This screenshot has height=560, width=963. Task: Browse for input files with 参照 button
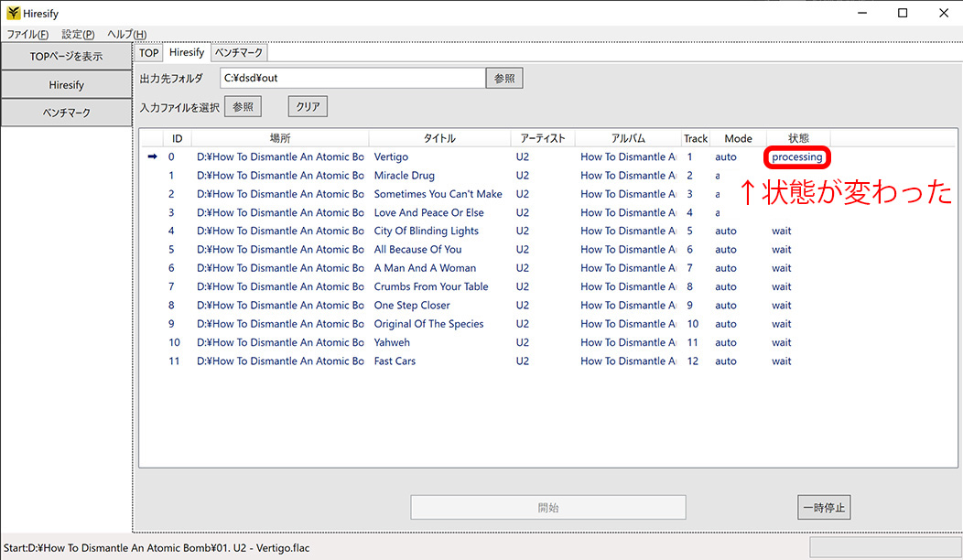[x=243, y=107]
